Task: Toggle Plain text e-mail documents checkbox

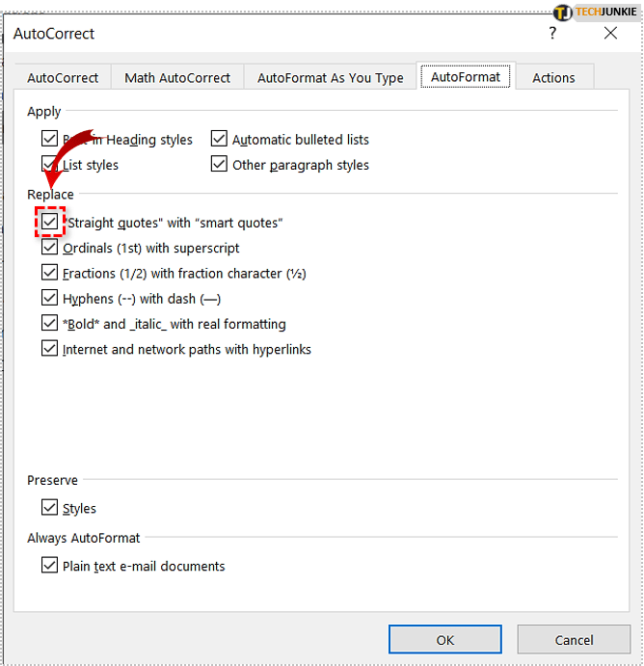Action: pyautogui.click(x=50, y=566)
